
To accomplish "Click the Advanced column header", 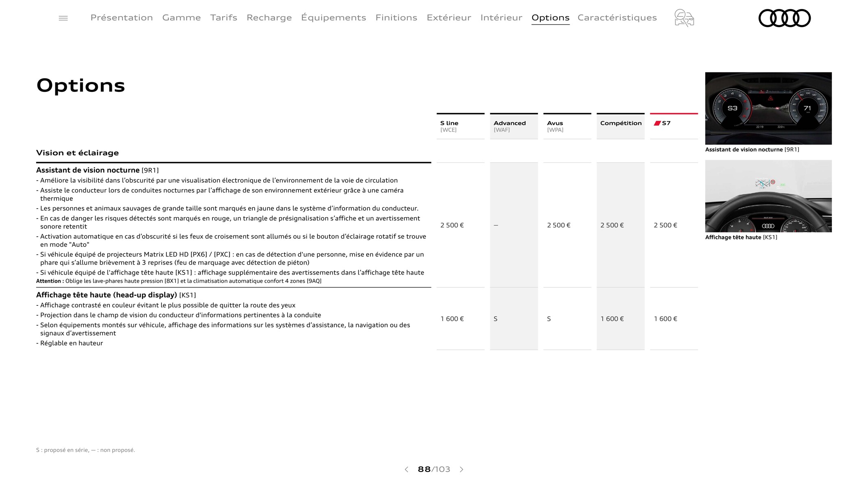I will click(x=514, y=126).
